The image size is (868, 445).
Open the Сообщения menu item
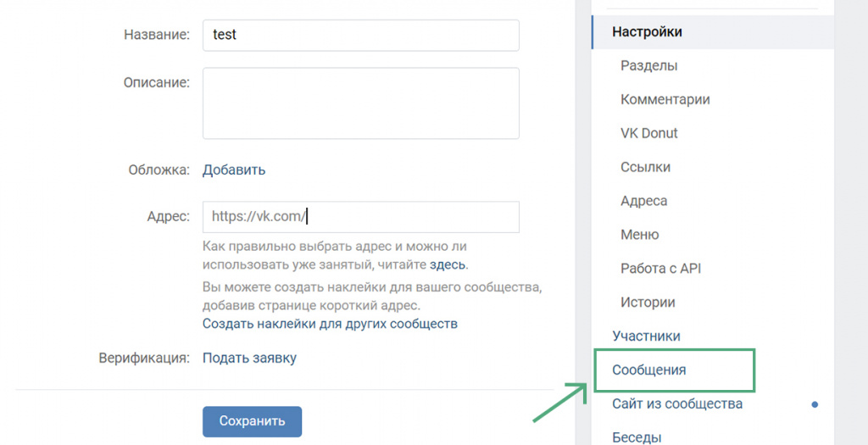tap(648, 370)
